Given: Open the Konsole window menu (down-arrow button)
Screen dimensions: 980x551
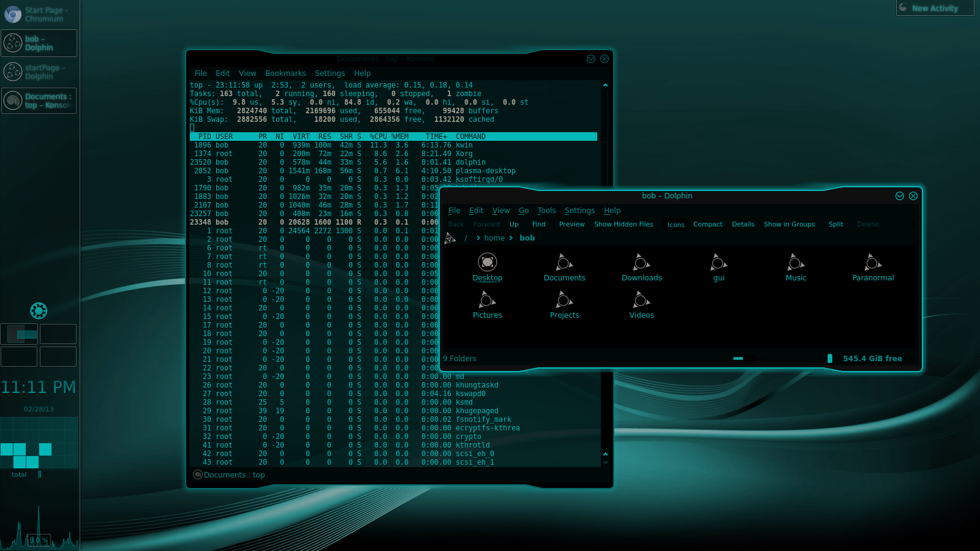Looking at the screenshot, I should tap(591, 59).
